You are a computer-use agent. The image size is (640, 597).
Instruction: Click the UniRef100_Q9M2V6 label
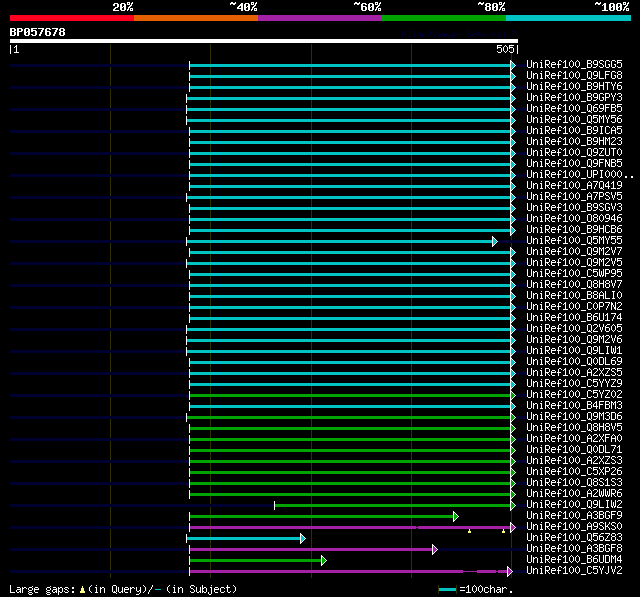(574, 340)
